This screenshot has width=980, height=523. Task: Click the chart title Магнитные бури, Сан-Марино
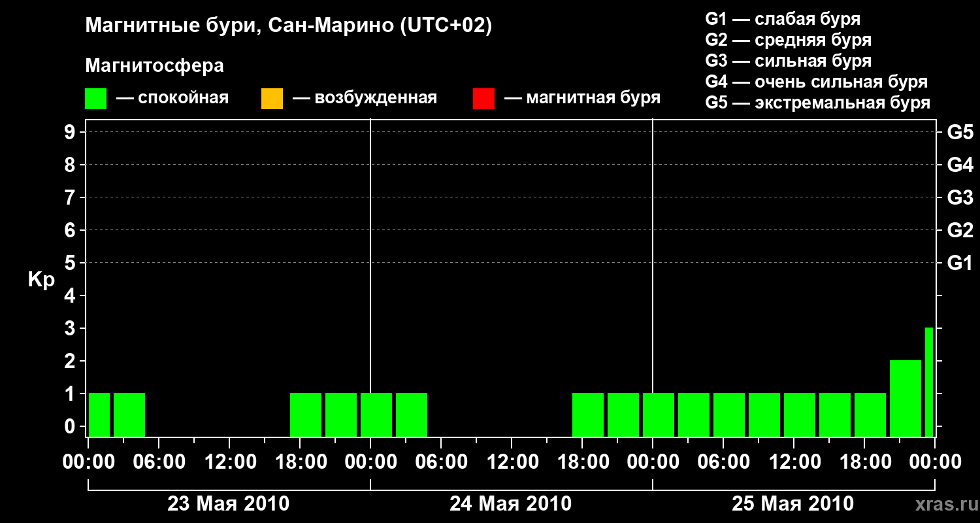coord(288,27)
